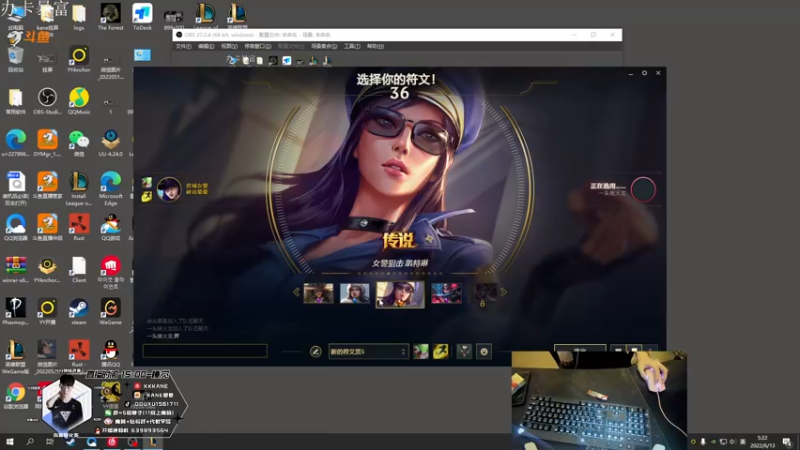Select the second skin thumbnail with white hat
The width and height of the screenshot is (800, 450).
tap(355, 293)
